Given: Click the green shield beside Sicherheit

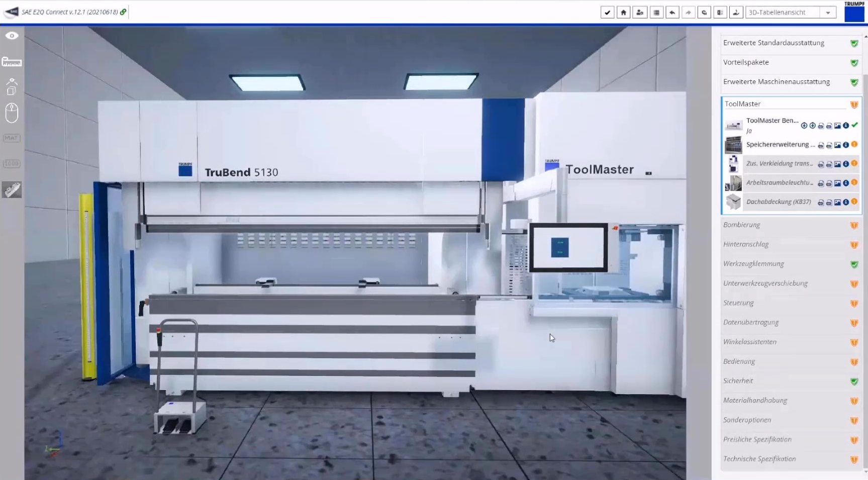Looking at the screenshot, I should coord(854,381).
